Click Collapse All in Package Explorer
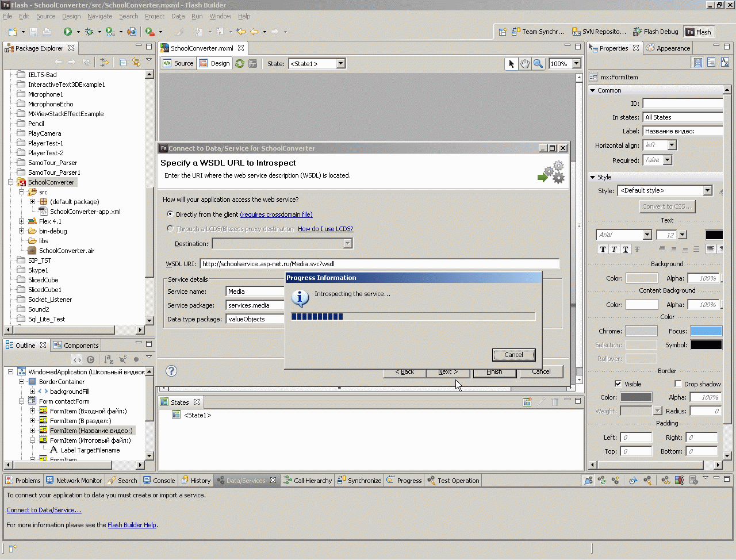Image resolution: width=736 pixels, height=560 pixels. pos(123,62)
